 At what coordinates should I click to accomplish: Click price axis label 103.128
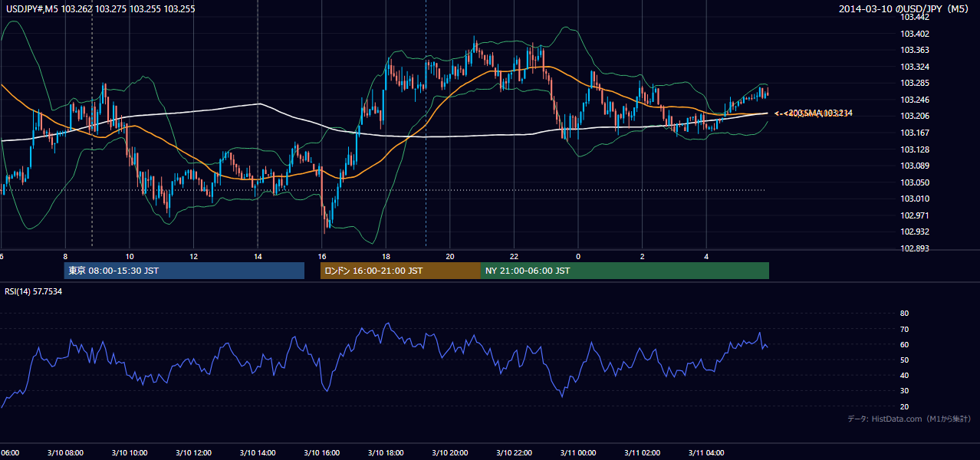coord(915,149)
